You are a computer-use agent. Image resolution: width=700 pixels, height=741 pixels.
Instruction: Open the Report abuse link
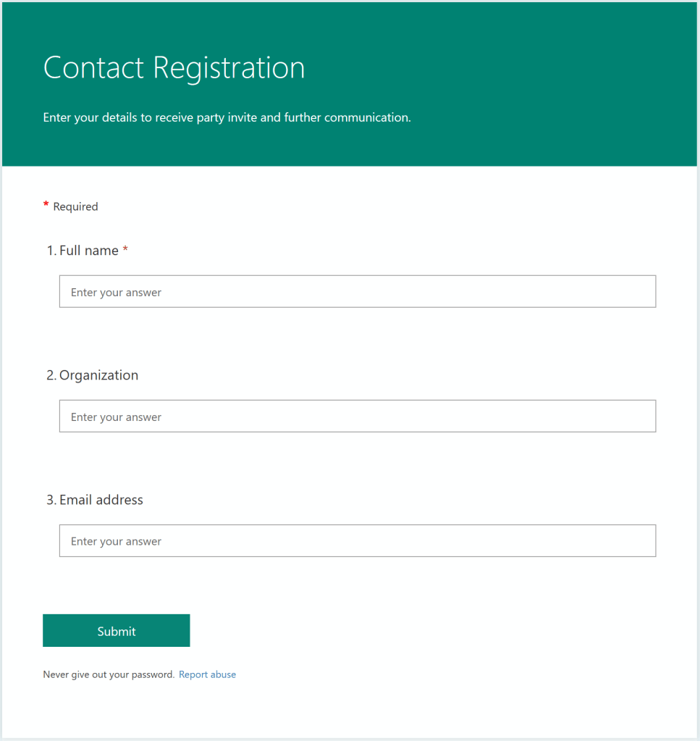click(207, 674)
